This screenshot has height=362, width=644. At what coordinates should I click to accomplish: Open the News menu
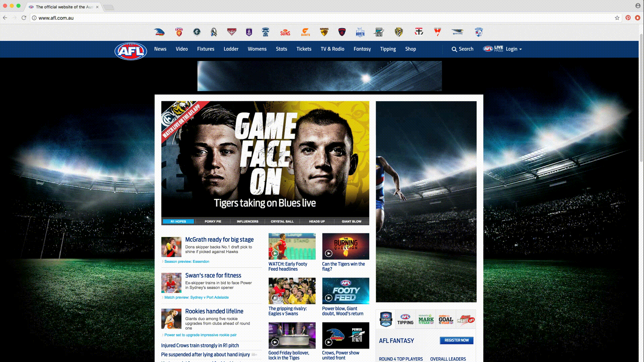click(x=160, y=49)
